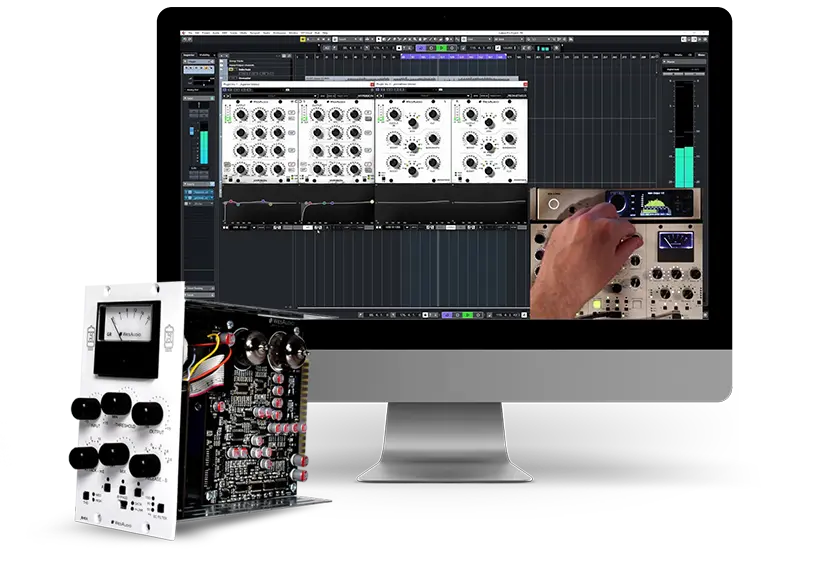The height and width of the screenshot is (561, 834).
Task: Open the Project menu in the menu bar
Action: click(206, 33)
